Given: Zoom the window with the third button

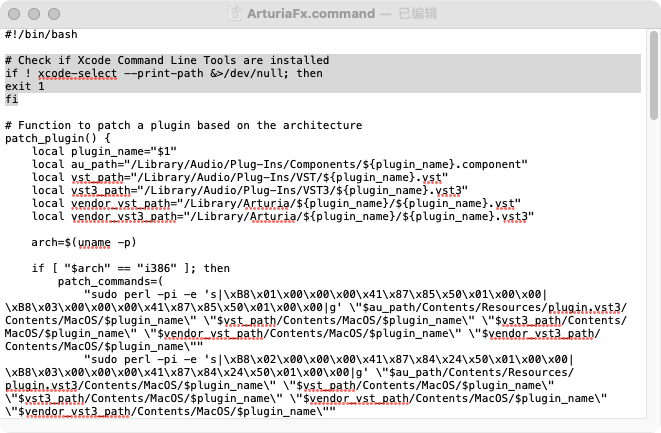Looking at the screenshot, I should point(54,14).
